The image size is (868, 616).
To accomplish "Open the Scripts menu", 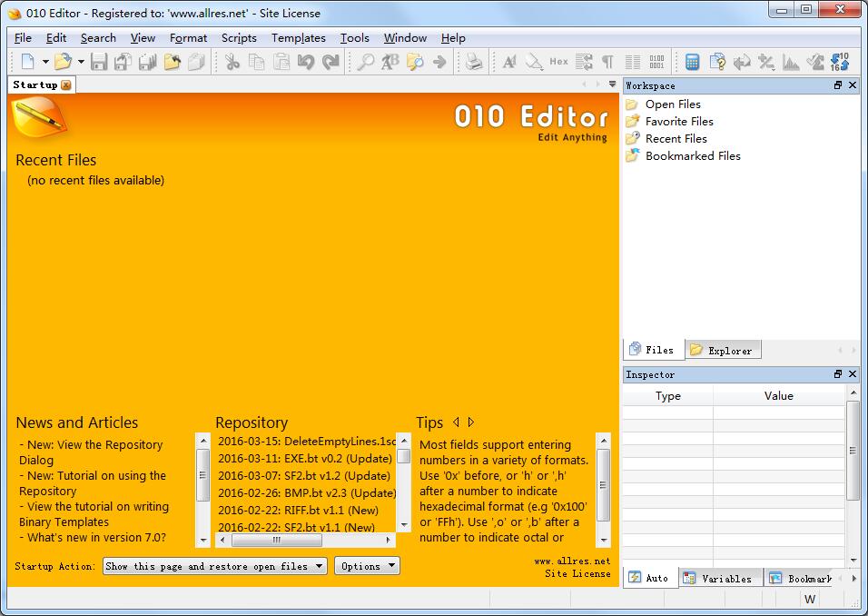I will [x=239, y=37].
